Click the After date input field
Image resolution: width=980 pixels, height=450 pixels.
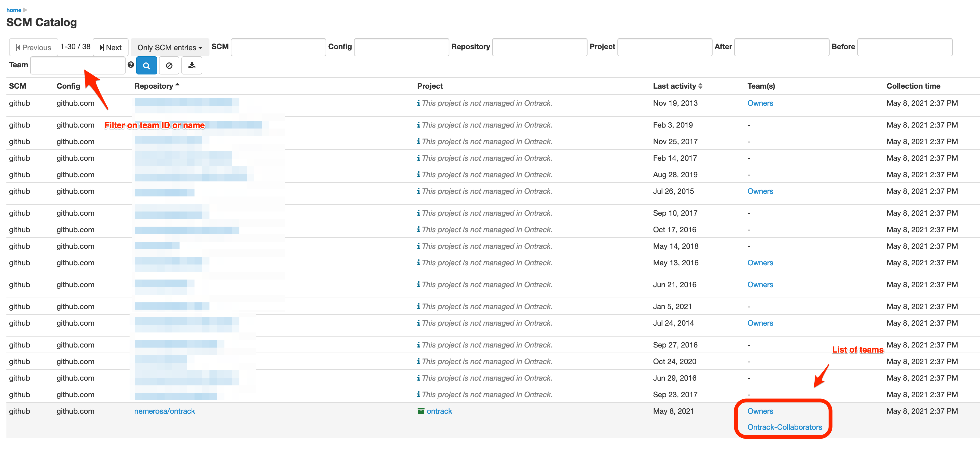(x=781, y=47)
